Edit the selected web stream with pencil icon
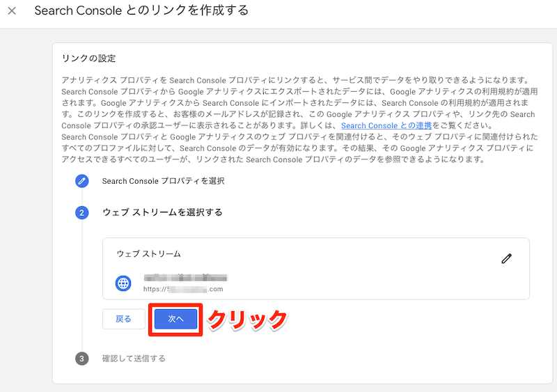 (506, 258)
